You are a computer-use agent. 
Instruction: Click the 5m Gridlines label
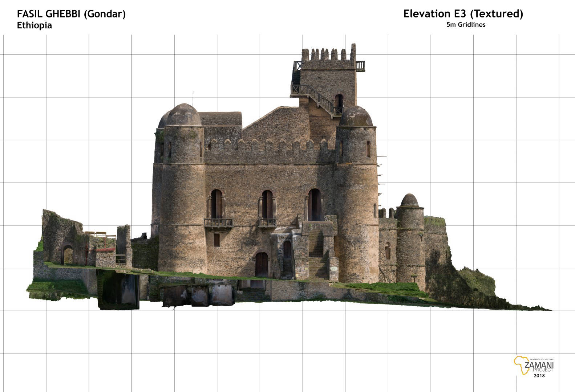[466, 25]
